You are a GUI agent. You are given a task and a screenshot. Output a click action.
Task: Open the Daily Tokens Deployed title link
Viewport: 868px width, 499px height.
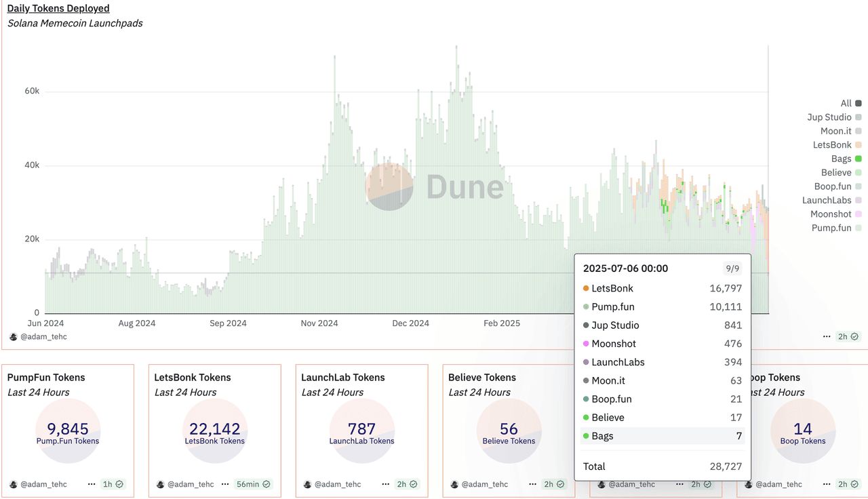point(58,8)
